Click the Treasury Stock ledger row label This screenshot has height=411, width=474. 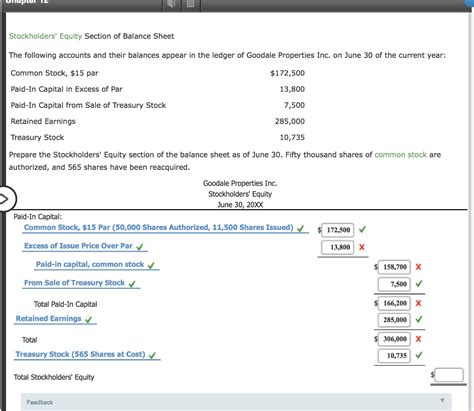(37, 137)
